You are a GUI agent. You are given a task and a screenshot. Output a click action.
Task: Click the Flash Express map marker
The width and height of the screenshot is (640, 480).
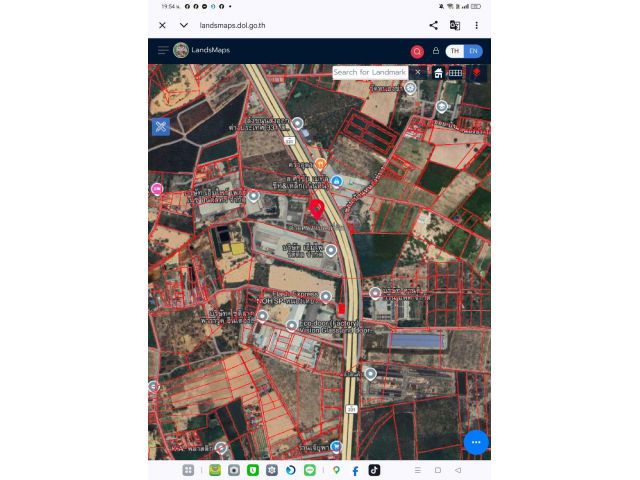pyautogui.click(x=325, y=296)
